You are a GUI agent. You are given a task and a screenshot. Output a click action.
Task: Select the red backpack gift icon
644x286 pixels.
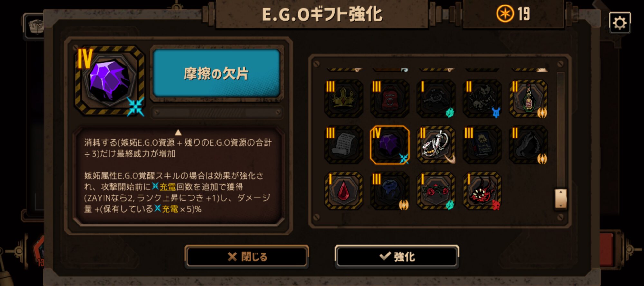pyautogui.click(x=390, y=98)
